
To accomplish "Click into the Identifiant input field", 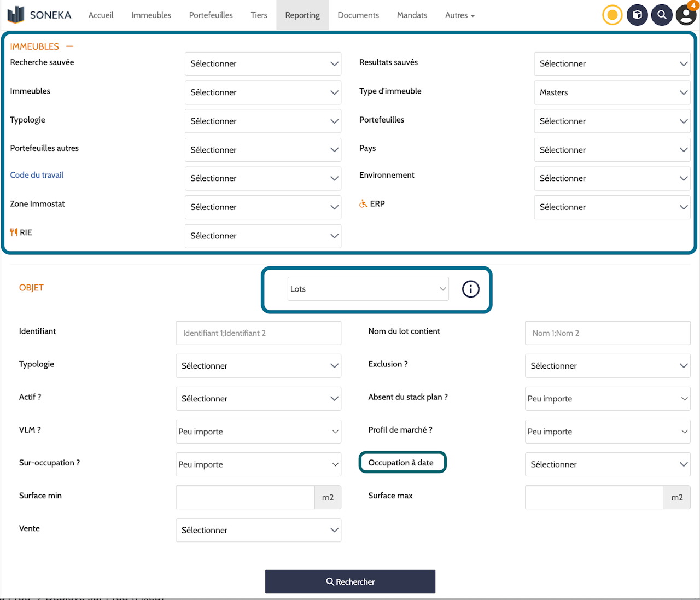I will pos(259,333).
